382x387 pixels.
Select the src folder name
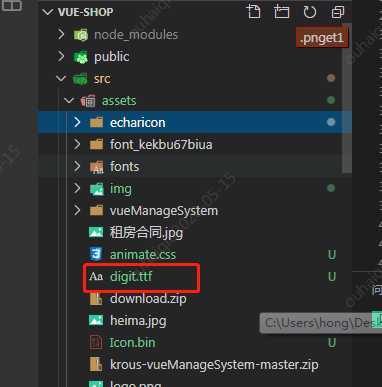pyautogui.click(x=102, y=79)
